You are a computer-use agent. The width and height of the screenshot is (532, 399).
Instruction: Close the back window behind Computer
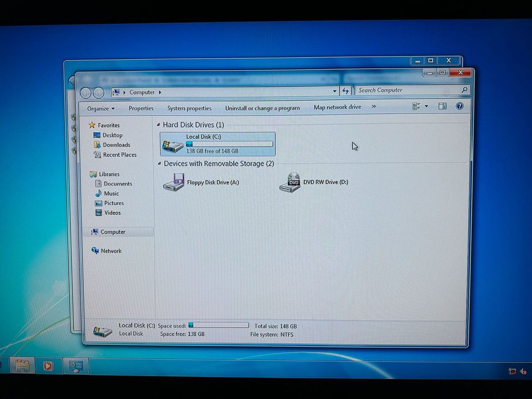coord(449,60)
